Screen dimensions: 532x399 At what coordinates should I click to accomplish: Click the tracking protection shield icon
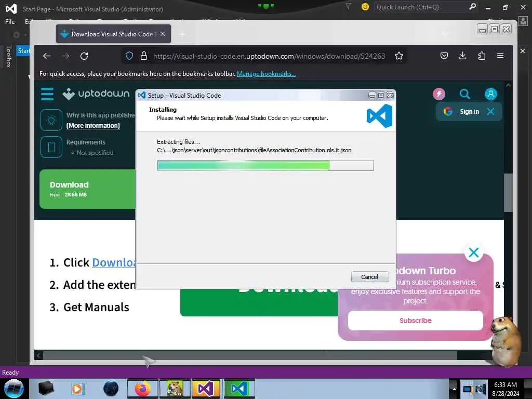(129, 56)
